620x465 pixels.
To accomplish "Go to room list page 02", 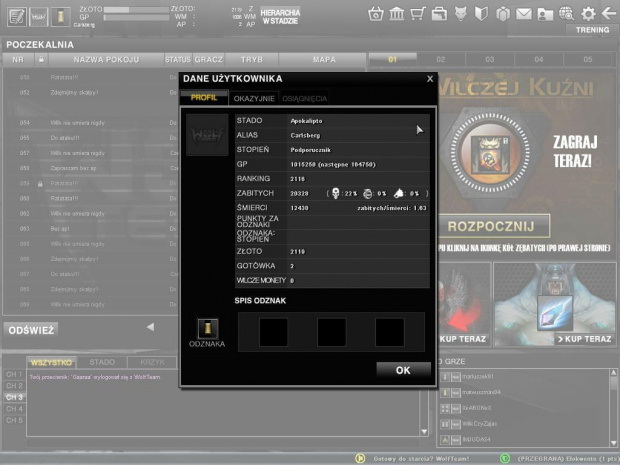I will click(x=441, y=59).
